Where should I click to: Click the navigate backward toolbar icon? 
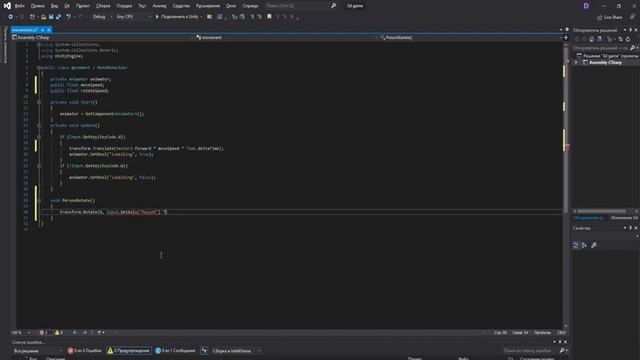tap(11, 17)
